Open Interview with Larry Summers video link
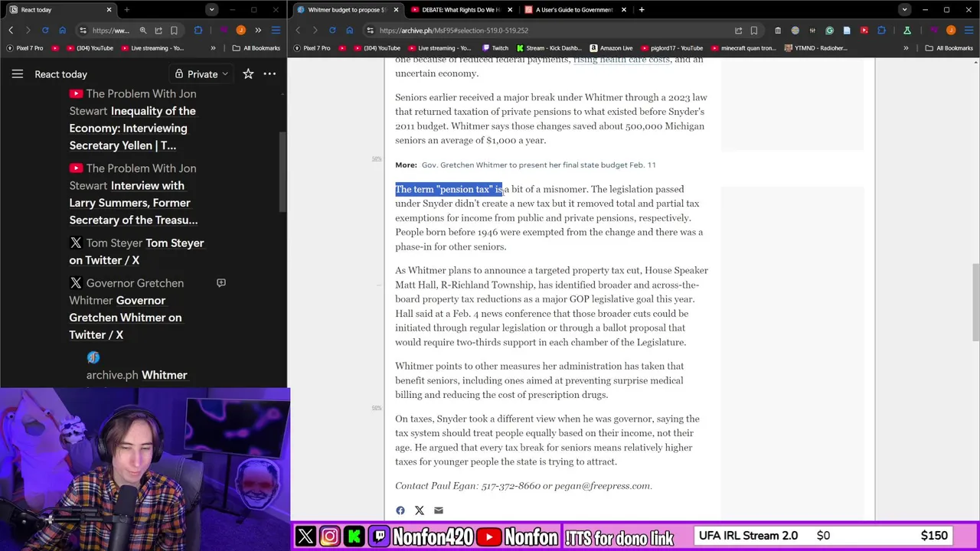980x551 pixels. pos(133,203)
